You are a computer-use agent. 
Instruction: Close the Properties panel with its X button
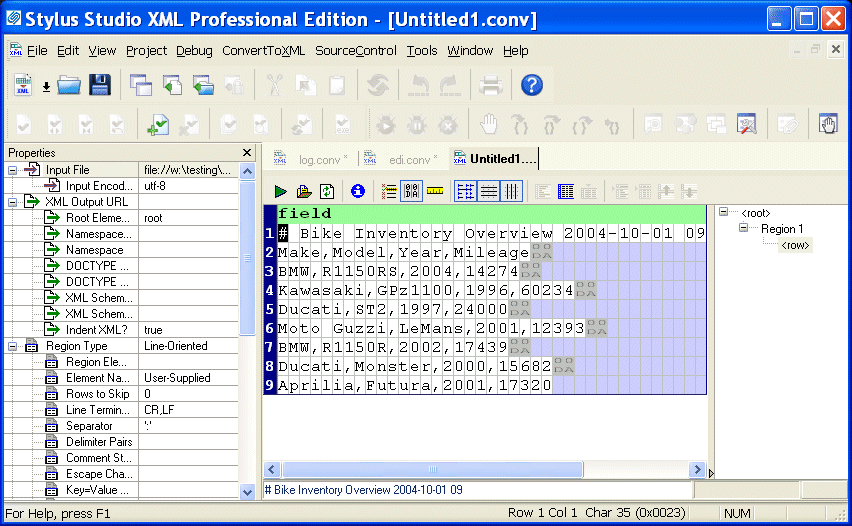(247, 153)
